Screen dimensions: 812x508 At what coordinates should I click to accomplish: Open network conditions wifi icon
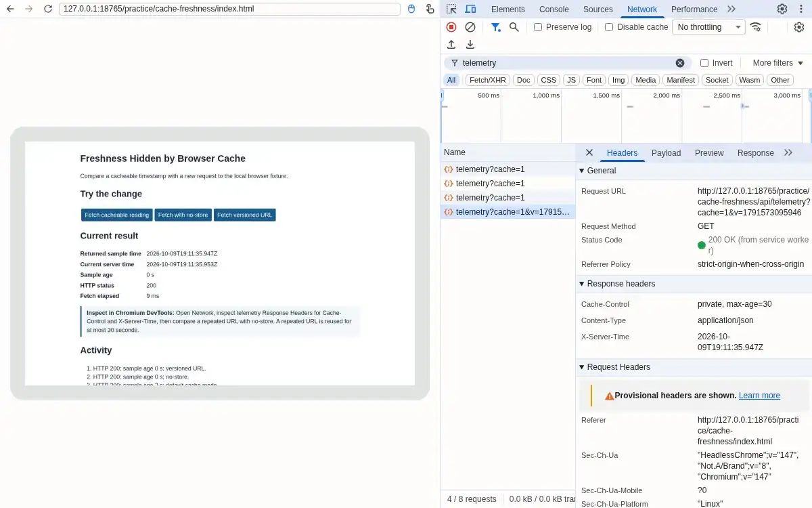pyautogui.click(x=756, y=27)
